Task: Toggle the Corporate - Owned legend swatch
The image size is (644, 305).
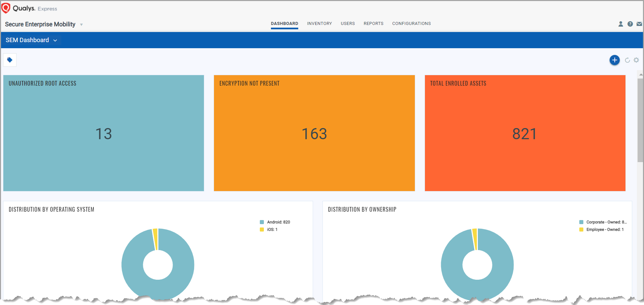Action: pyautogui.click(x=581, y=222)
